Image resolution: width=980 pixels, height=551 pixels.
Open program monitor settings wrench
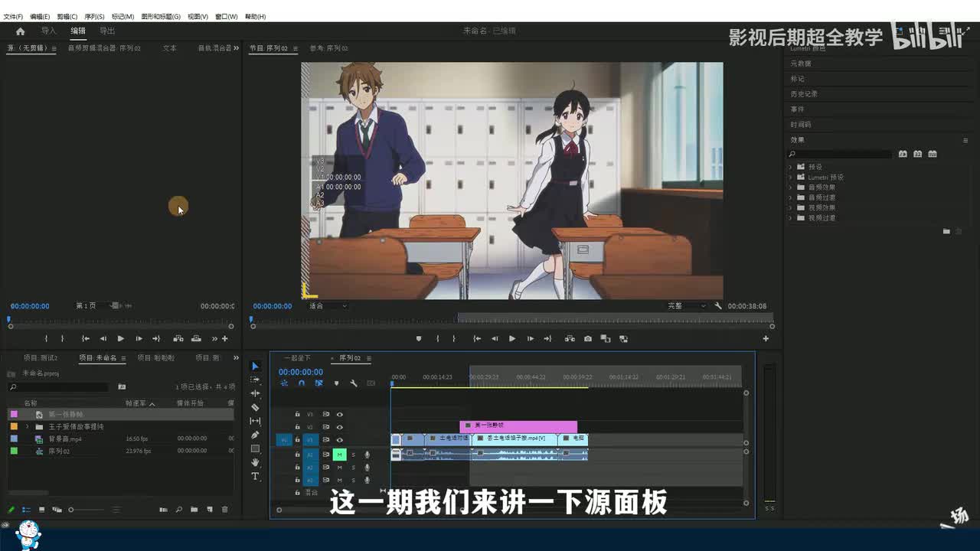coord(718,306)
